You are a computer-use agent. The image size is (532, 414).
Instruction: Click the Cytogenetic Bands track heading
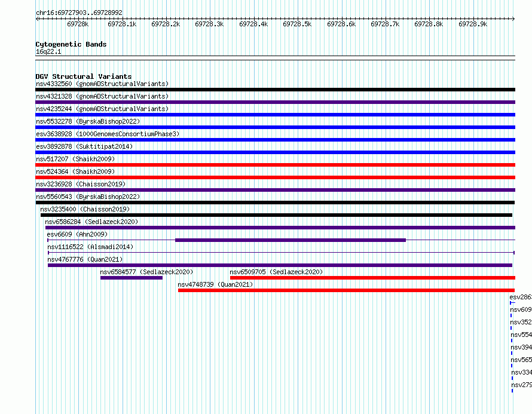click(x=71, y=44)
